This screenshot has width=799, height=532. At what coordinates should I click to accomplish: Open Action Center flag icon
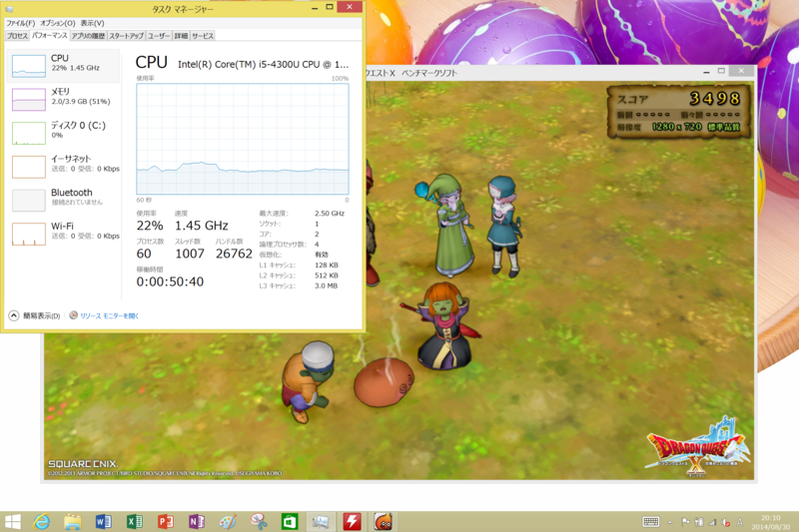[x=685, y=522]
